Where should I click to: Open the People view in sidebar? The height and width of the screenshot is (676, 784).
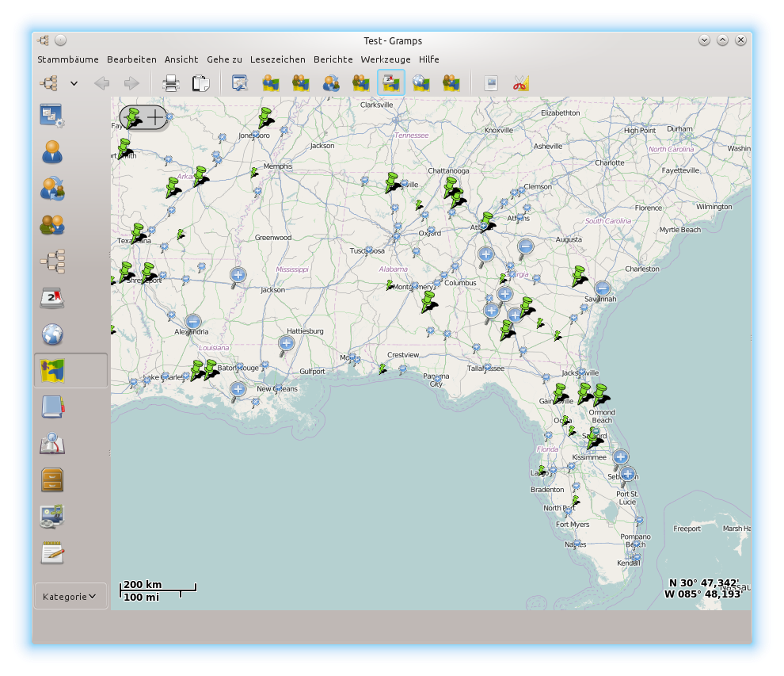pos(52,152)
